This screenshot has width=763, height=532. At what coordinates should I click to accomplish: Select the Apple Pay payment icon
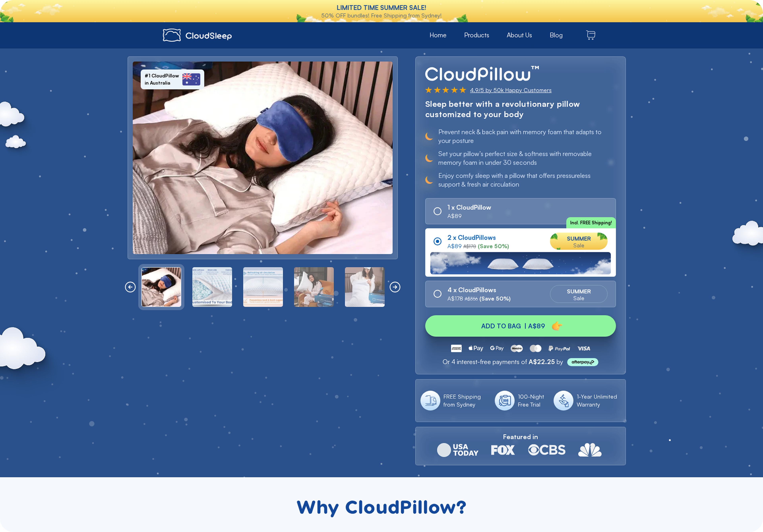pos(475,348)
